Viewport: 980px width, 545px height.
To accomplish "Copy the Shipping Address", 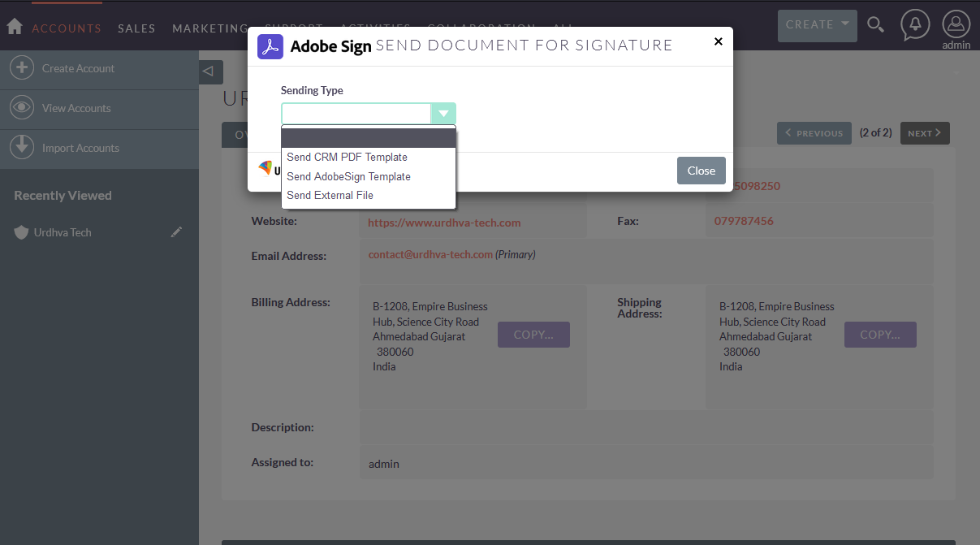I will (880, 335).
